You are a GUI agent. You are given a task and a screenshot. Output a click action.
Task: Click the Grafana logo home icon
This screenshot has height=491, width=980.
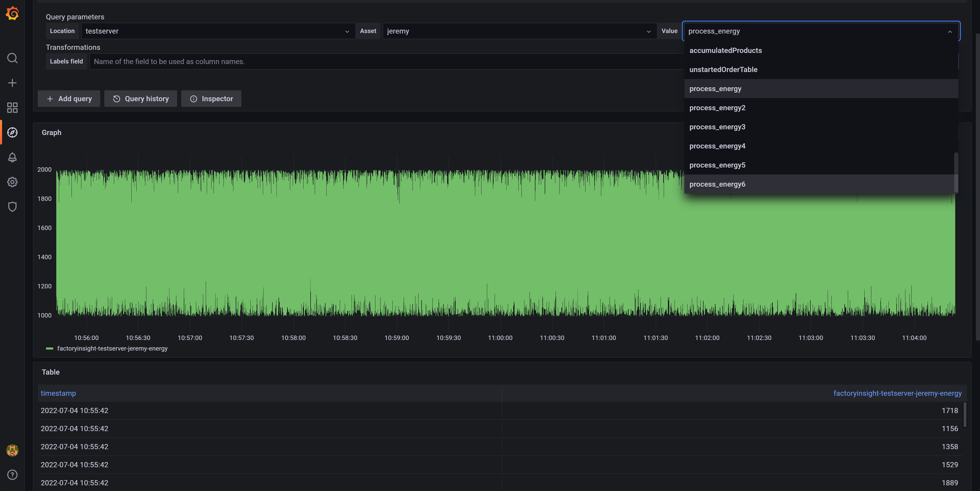click(x=12, y=13)
